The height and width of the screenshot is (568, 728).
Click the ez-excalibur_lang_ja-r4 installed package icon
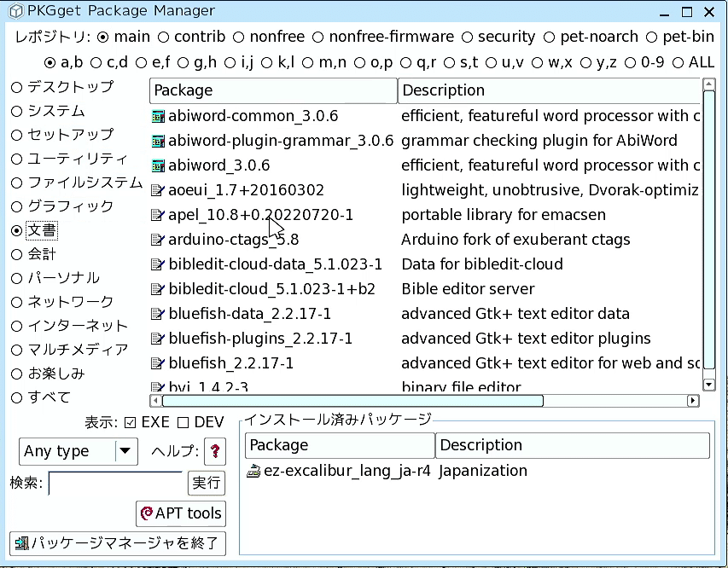coord(253,470)
